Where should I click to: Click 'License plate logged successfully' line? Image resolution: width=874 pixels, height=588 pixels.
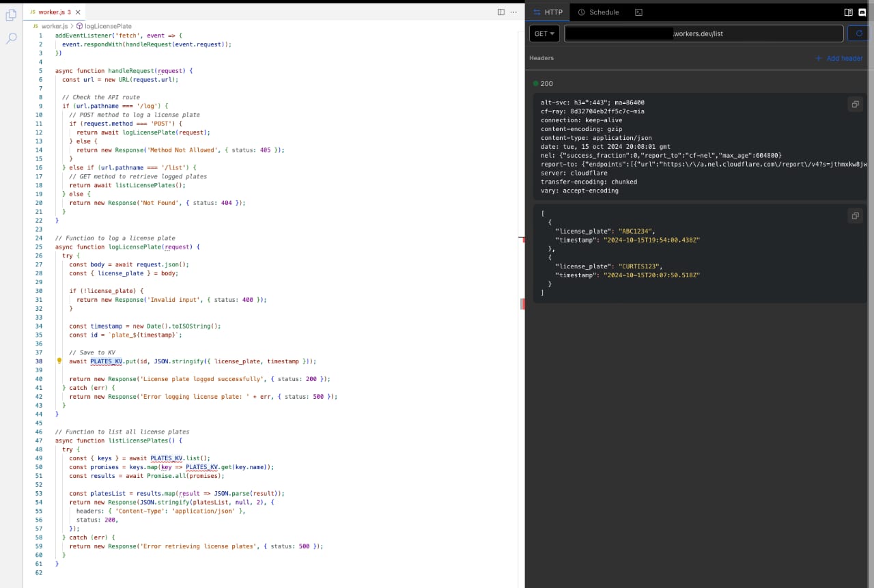(200, 380)
